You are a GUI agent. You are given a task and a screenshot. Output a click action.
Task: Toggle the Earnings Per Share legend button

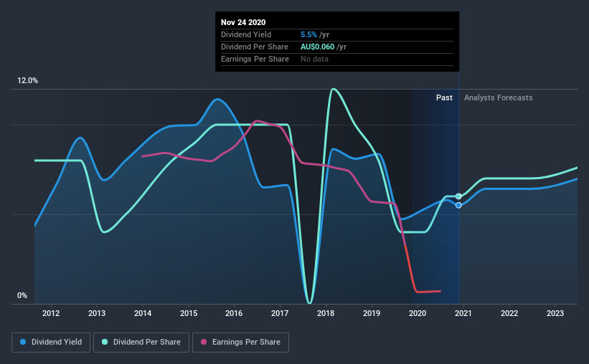pos(241,343)
